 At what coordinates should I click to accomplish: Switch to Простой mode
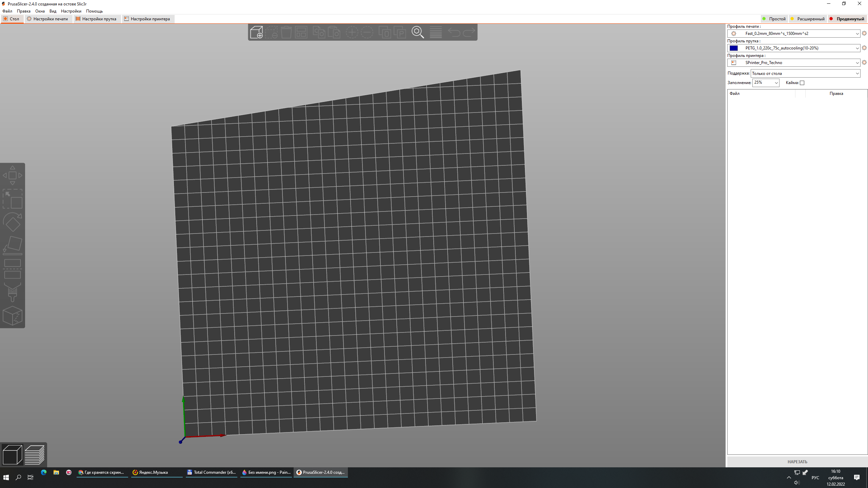pyautogui.click(x=774, y=19)
